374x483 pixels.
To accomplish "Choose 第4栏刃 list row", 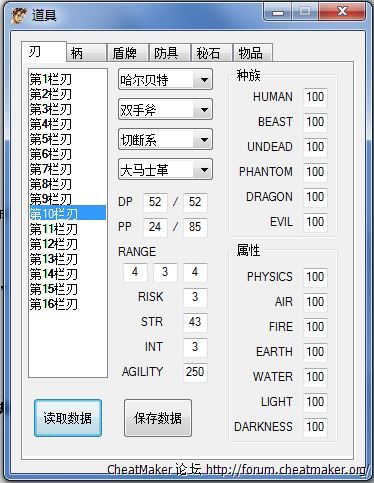I will 68,124.
